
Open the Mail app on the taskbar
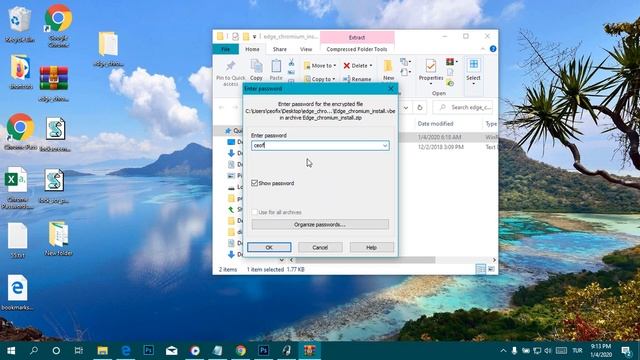(171, 351)
